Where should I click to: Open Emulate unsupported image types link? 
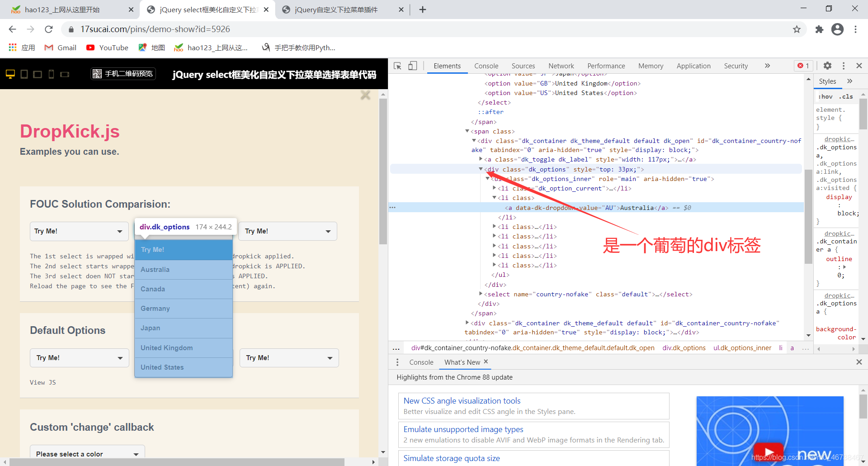click(x=463, y=429)
